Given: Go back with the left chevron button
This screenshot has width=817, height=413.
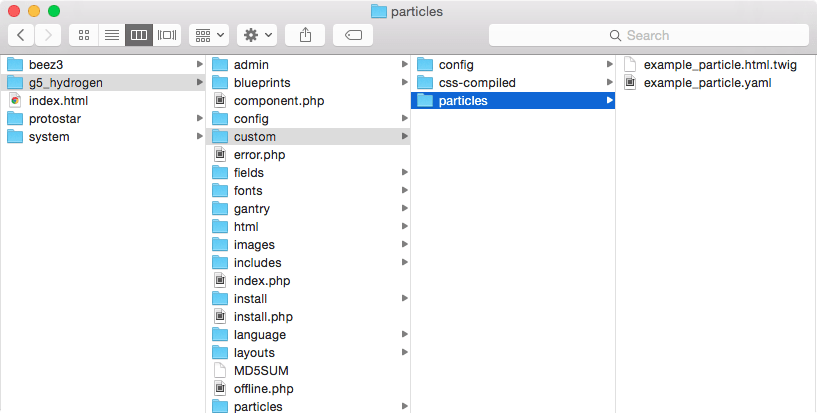Looking at the screenshot, I should (21, 35).
